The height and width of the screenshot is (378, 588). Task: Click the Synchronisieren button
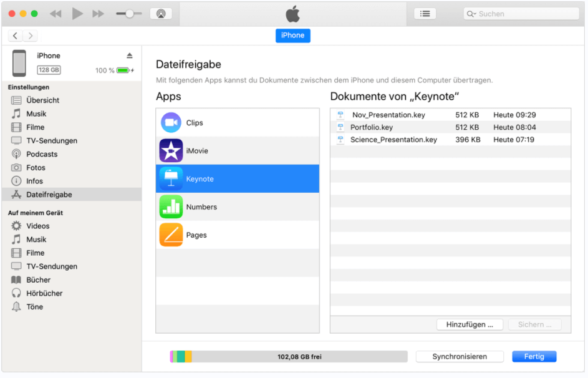pos(460,357)
